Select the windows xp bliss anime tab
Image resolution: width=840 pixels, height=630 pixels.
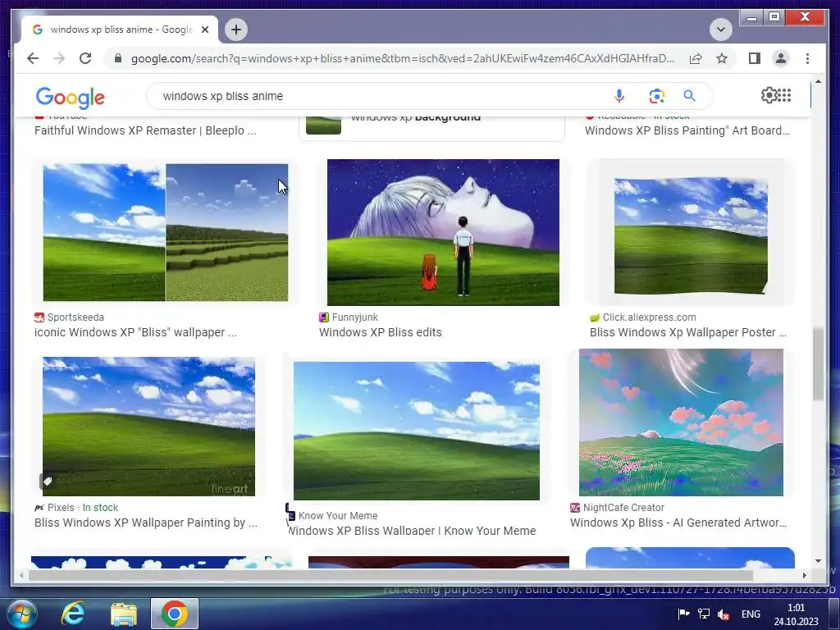(121, 30)
